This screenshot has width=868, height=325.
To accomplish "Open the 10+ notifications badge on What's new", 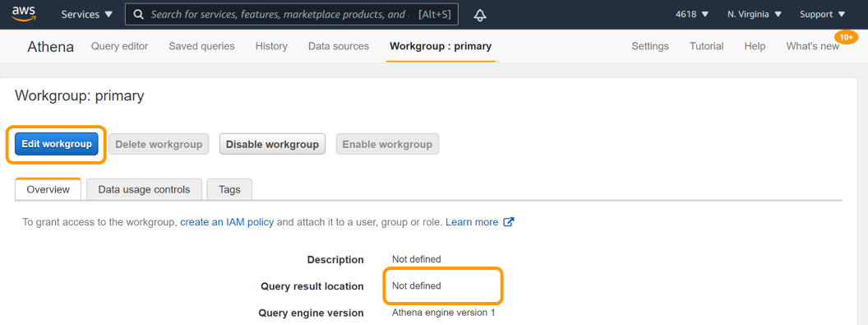I will click(846, 37).
